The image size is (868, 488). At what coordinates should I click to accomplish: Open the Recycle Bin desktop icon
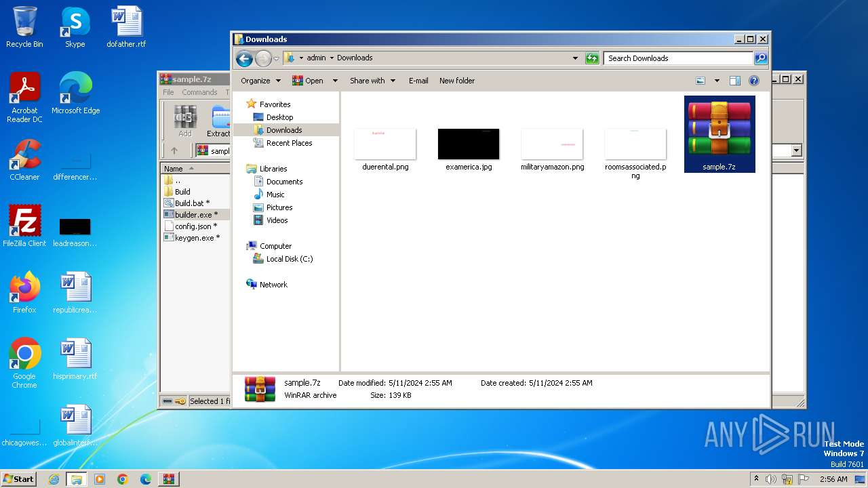(24, 27)
